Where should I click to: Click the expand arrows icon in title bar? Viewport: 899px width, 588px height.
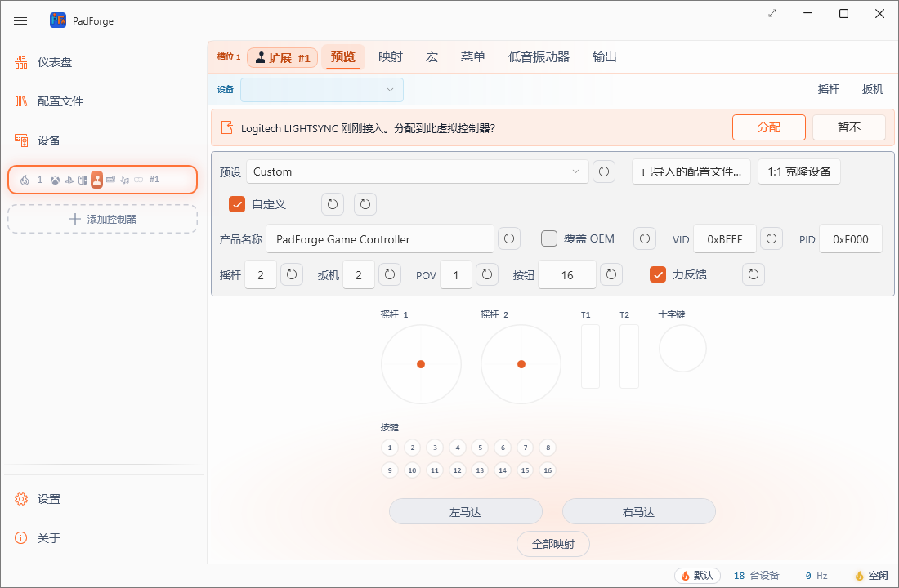[x=772, y=13]
